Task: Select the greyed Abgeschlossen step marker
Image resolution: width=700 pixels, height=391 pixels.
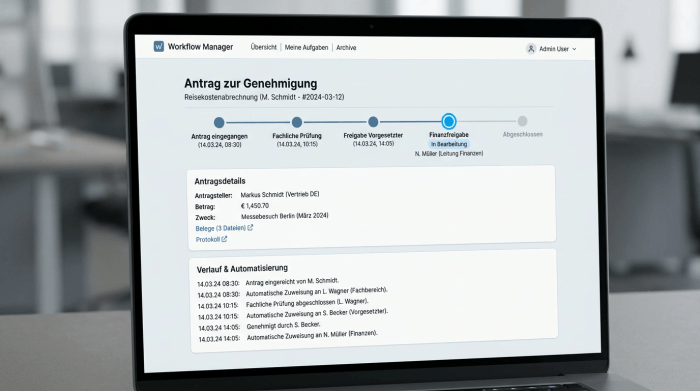Action: pyautogui.click(x=522, y=121)
